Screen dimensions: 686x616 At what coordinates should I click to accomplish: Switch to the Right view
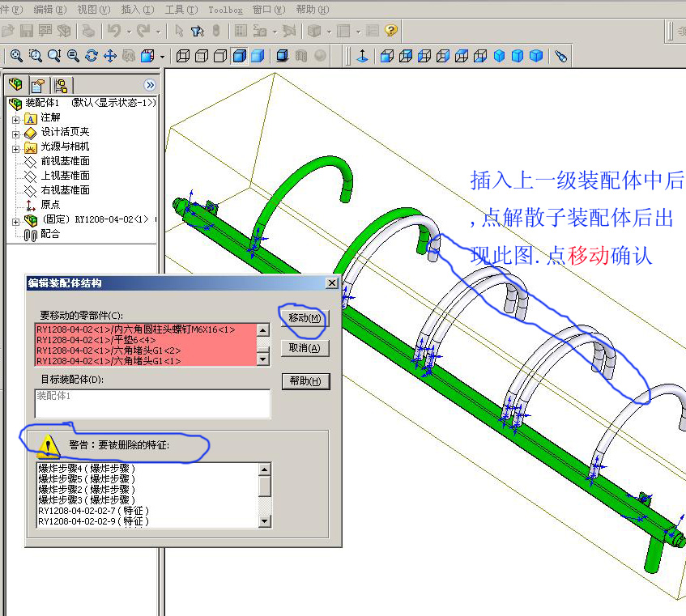(x=443, y=56)
